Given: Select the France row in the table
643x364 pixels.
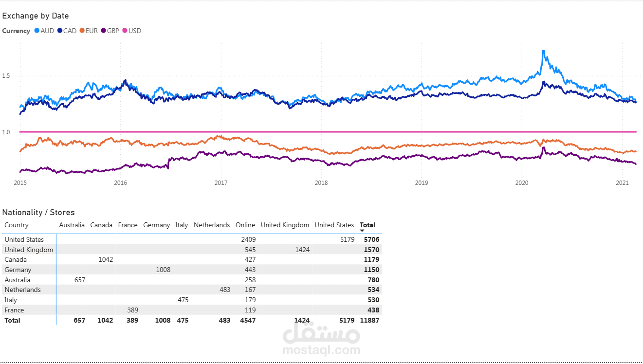Looking at the screenshot, I should (14, 310).
